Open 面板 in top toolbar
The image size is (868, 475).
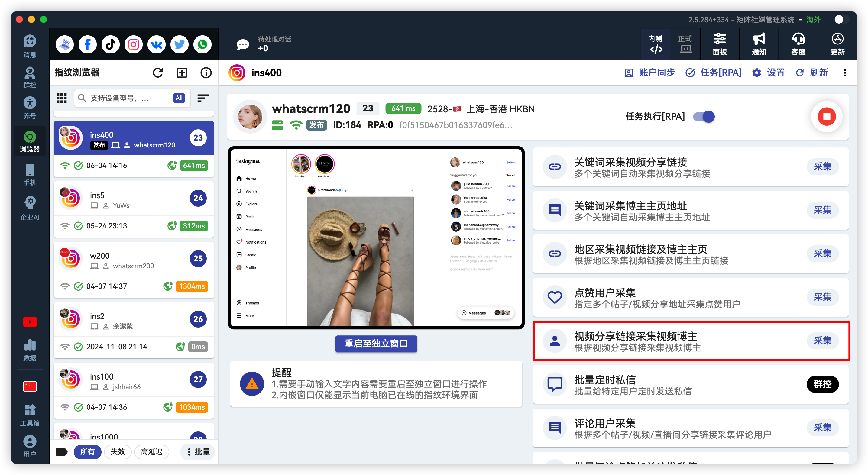pos(719,44)
